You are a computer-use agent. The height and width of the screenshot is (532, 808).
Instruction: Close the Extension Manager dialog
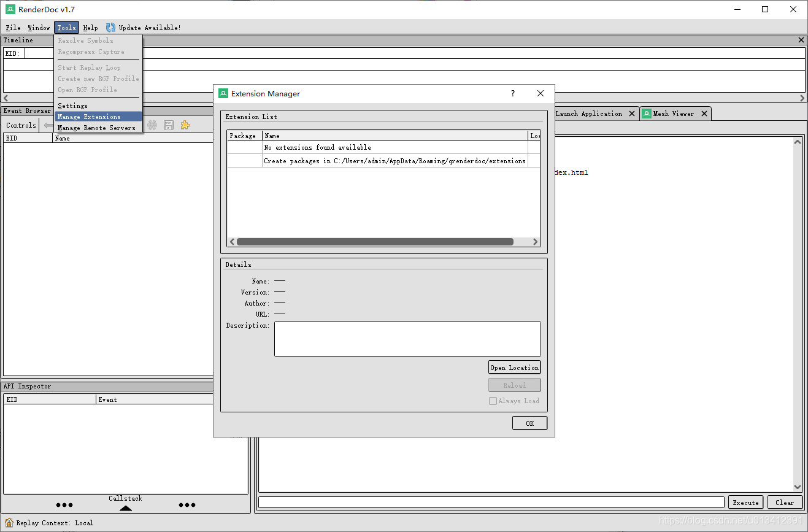541,93
